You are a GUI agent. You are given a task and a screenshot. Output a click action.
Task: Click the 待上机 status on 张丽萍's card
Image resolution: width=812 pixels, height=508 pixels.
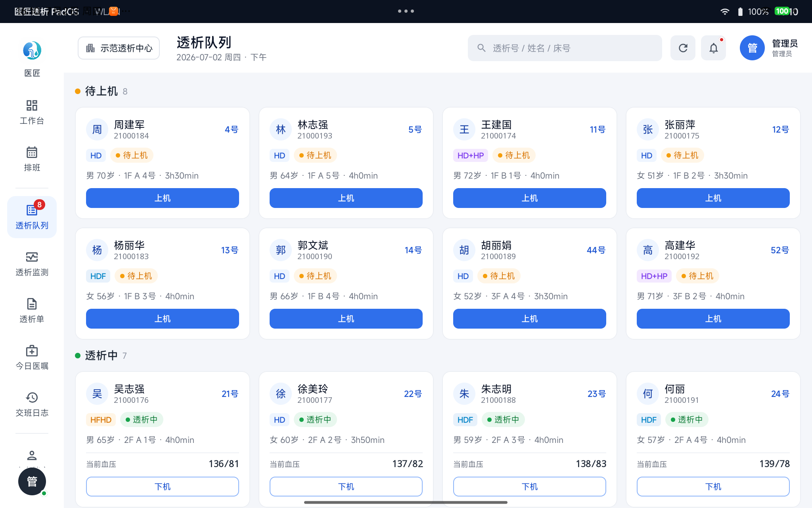[682, 156]
